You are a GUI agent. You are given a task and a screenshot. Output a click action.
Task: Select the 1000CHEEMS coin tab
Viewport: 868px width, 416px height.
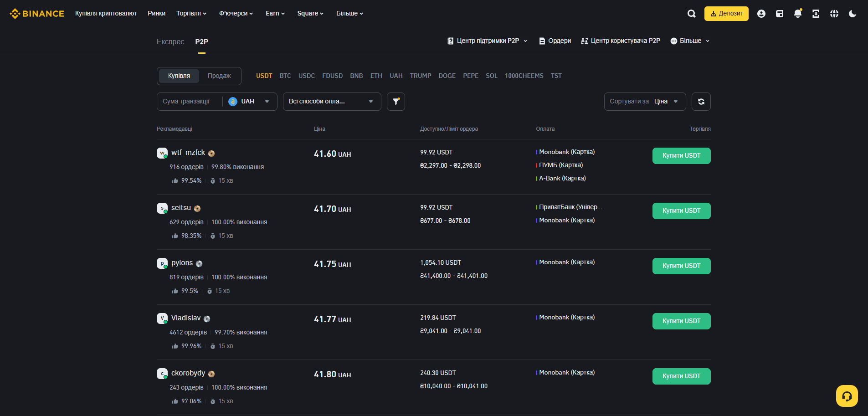click(524, 76)
